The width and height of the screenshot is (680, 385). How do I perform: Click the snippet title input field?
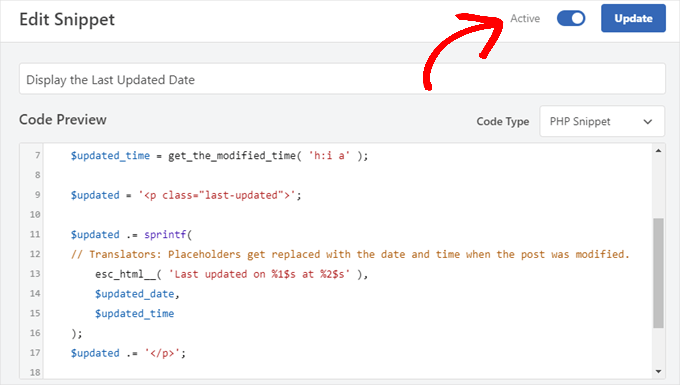click(342, 79)
